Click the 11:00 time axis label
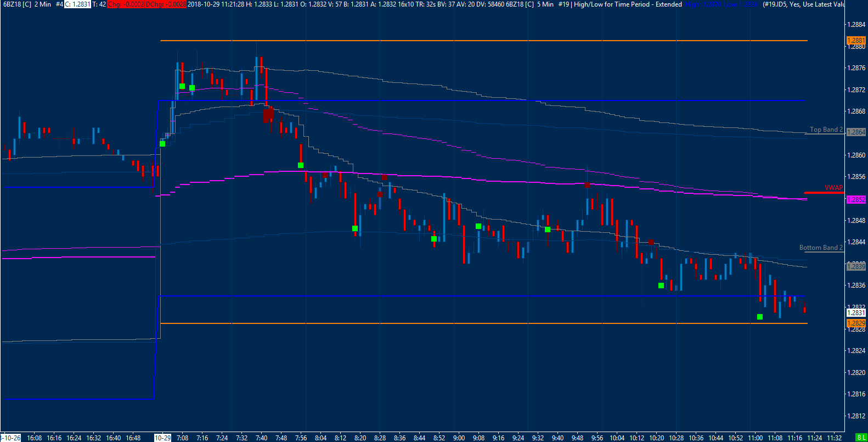 [x=756, y=438]
